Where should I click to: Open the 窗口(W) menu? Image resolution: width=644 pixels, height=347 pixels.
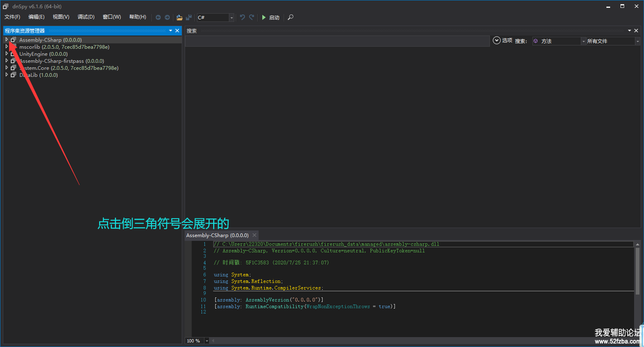click(112, 17)
